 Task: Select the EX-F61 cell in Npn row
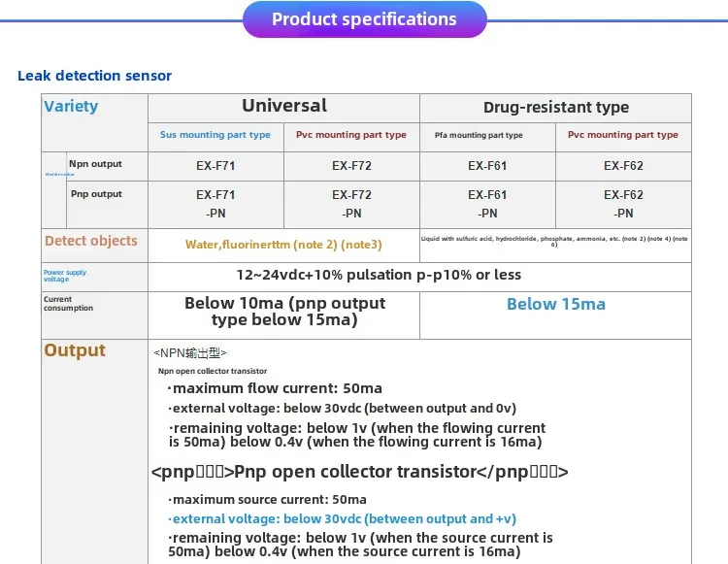tap(487, 166)
